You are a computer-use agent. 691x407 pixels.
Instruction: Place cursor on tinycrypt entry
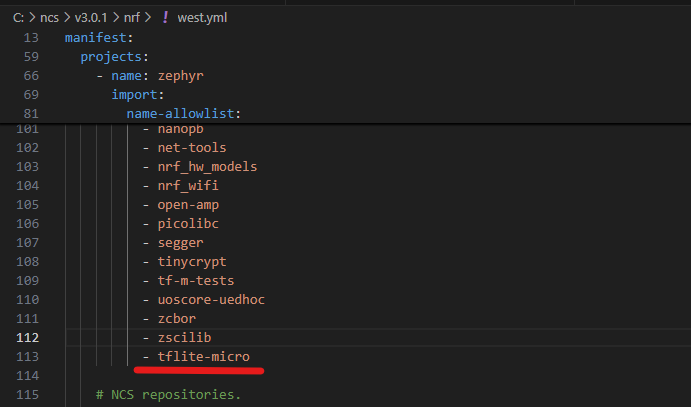tap(191, 261)
